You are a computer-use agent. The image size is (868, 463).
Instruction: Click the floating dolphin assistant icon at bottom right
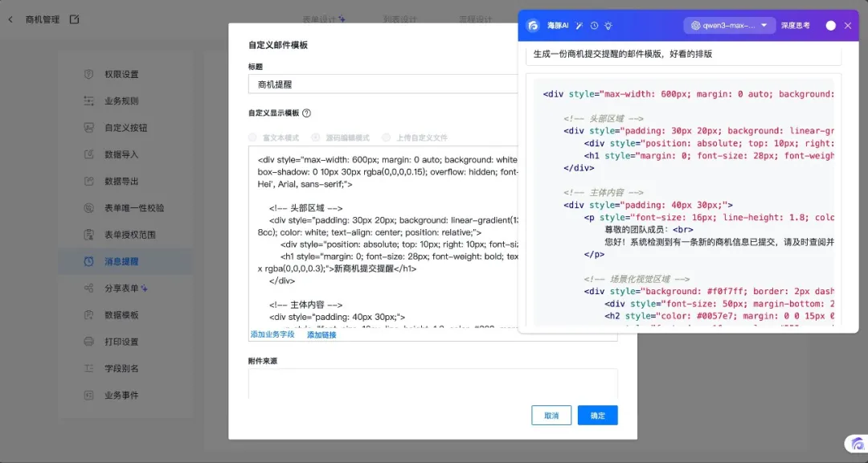tap(857, 444)
